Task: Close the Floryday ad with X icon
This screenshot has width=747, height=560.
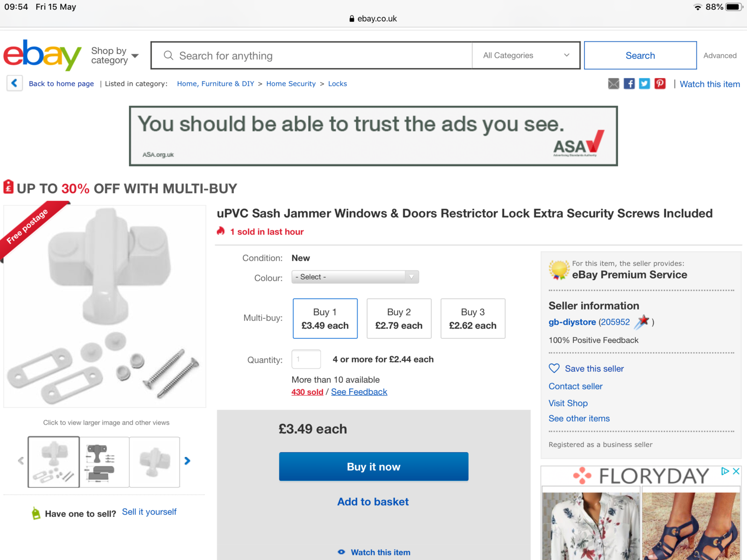Action: click(736, 471)
